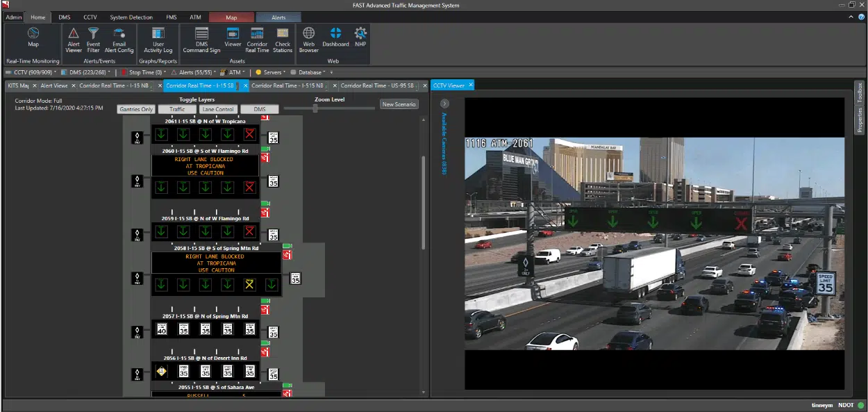Screen dimensions: 868x412
Task: Open Email Alert Config
Action: point(119,39)
